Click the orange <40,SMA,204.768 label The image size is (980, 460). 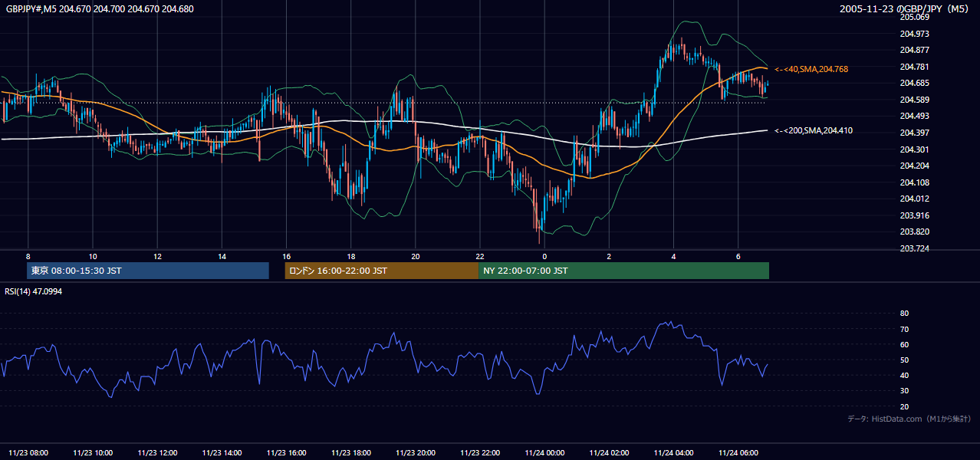pyautogui.click(x=811, y=69)
